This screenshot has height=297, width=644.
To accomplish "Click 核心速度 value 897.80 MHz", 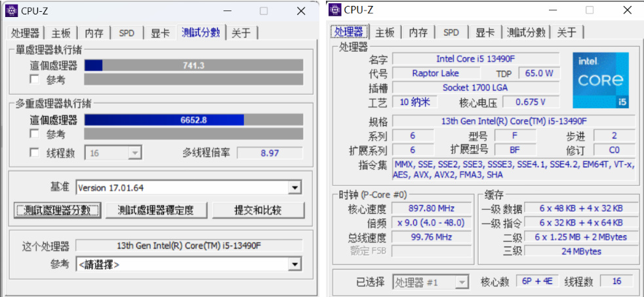I will pyautogui.click(x=432, y=208).
